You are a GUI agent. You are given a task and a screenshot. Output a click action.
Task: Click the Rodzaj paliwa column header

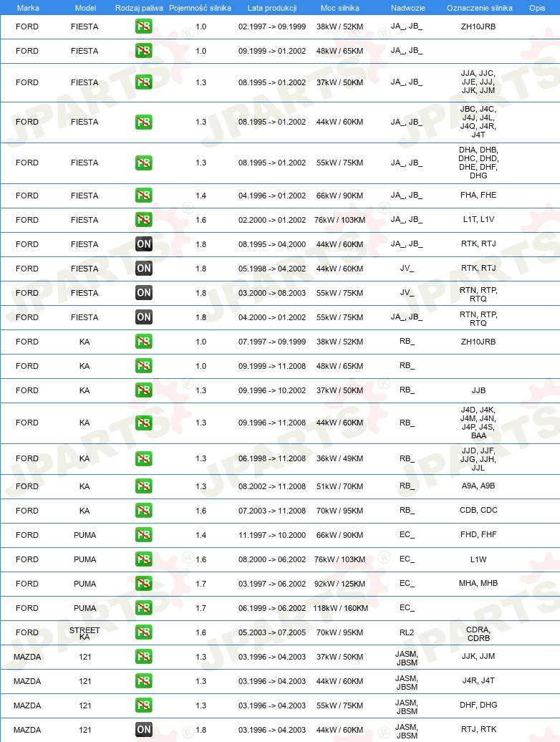point(139,8)
